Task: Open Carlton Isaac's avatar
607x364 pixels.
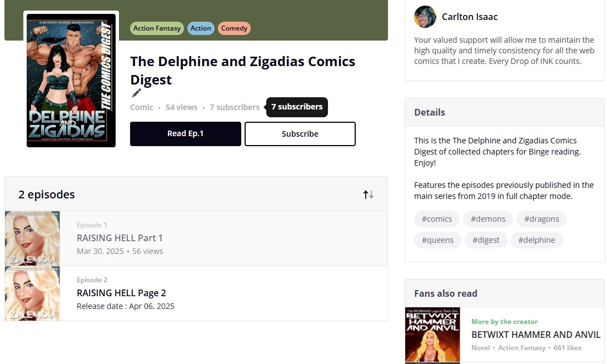Action: point(425,17)
